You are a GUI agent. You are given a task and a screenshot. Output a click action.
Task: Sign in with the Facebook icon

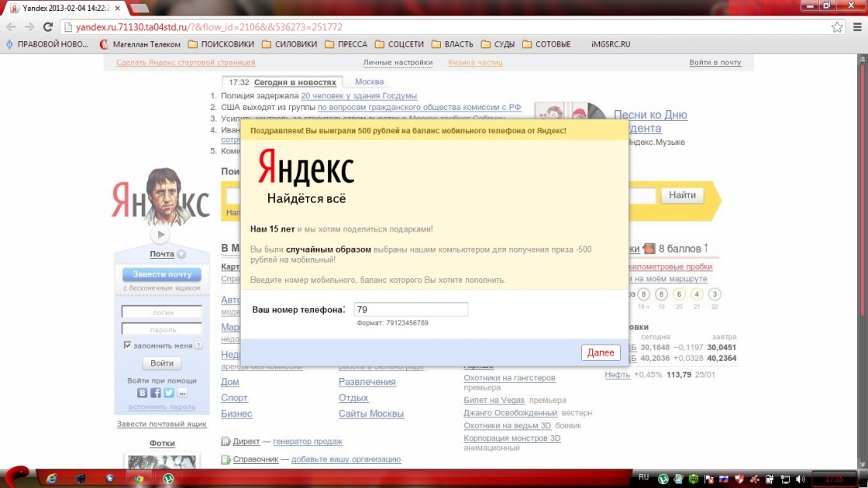click(x=156, y=393)
